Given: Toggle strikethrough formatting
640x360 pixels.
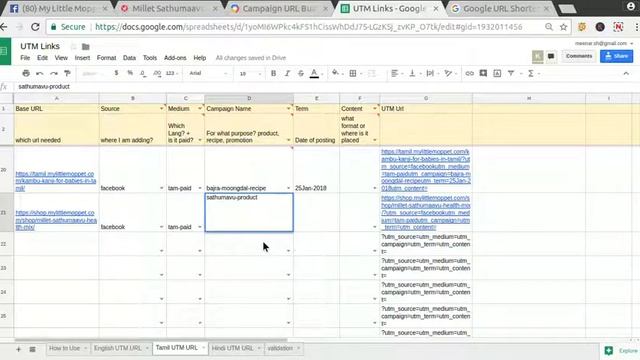Looking at the screenshot, I should coord(301,73).
